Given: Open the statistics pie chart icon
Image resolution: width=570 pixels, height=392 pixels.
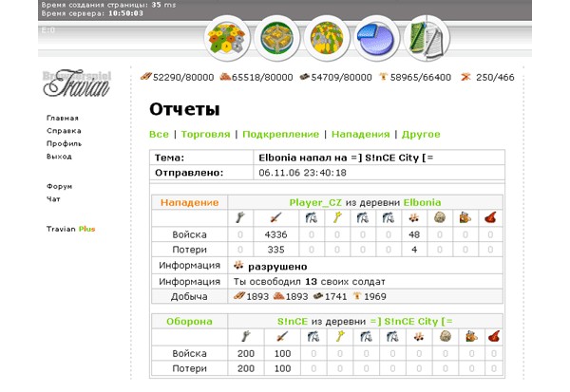Looking at the screenshot, I should tap(376, 38).
